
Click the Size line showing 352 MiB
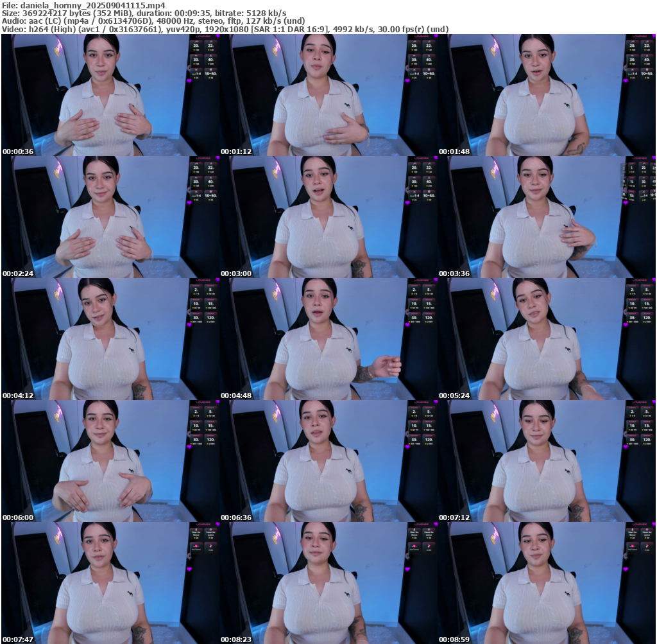144,13
